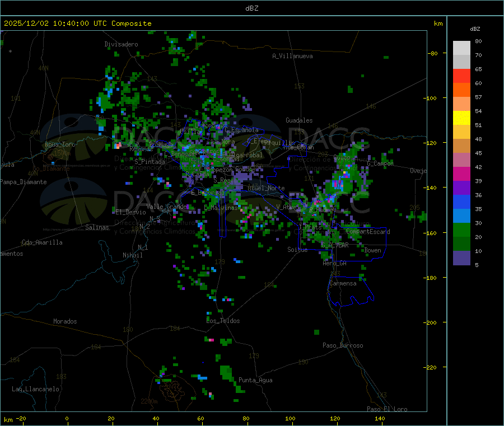
Task: Select the Nihuil map label
Action: point(132,255)
